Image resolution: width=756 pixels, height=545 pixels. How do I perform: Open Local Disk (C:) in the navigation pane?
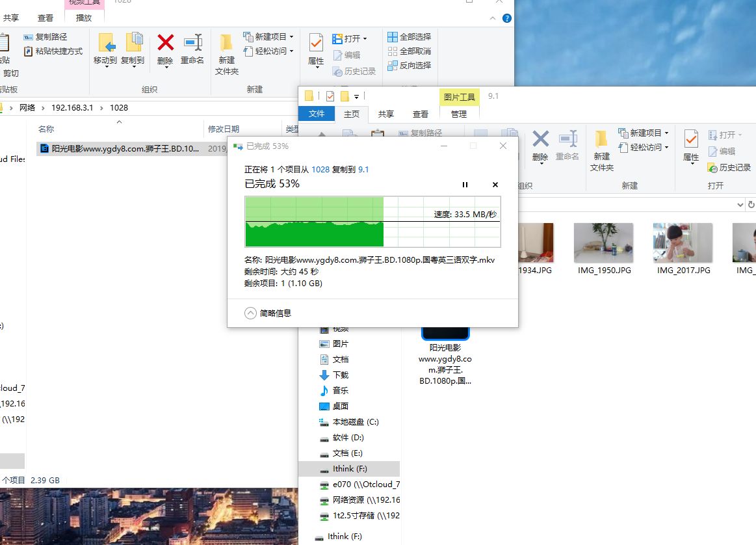(x=349, y=422)
